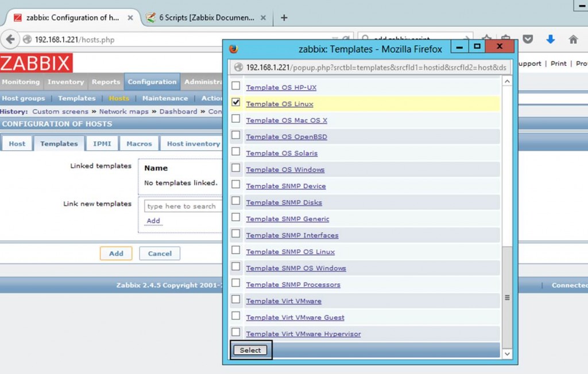Image resolution: width=588 pixels, height=374 pixels.
Task: Click the browser back arrow button
Action: point(10,40)
